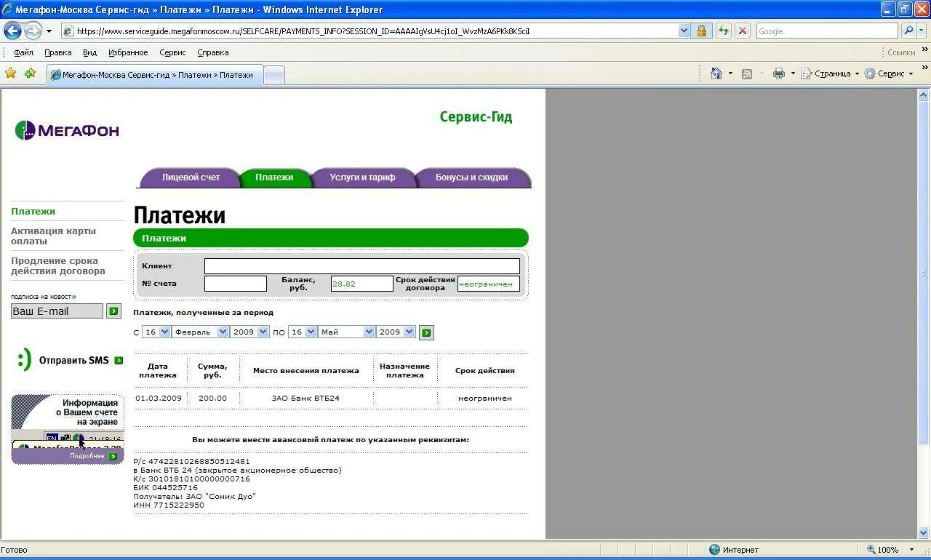Switch to the Лицевой счет tab
Image resolution: width=931 pixels, height=560 pixels.
191,177
